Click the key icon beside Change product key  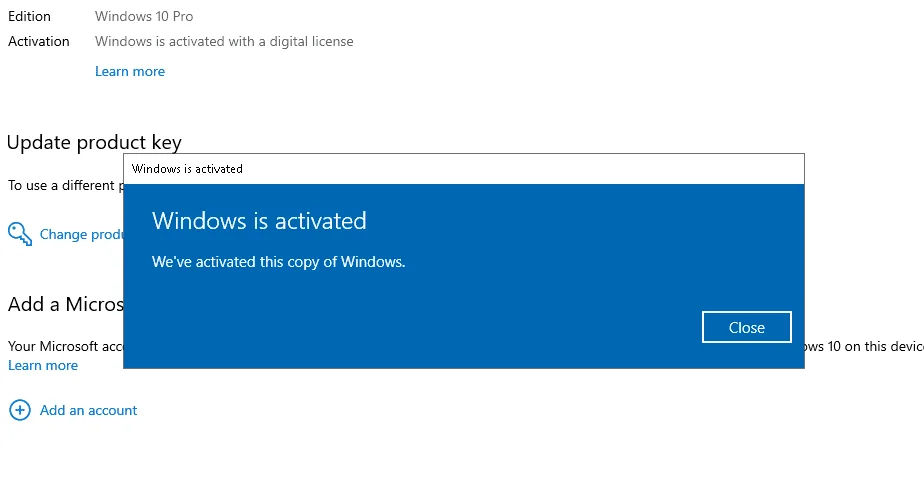[x=20, y=233]
